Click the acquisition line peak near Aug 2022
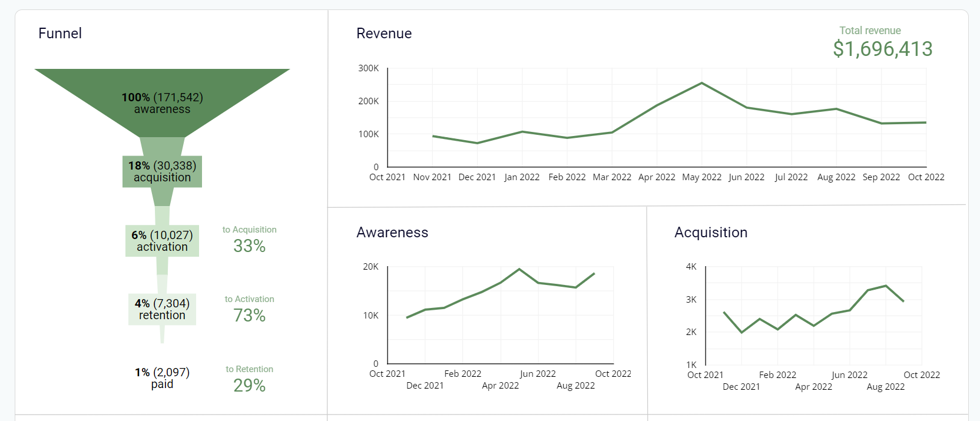Screen dimensions: 980x421 886,286
